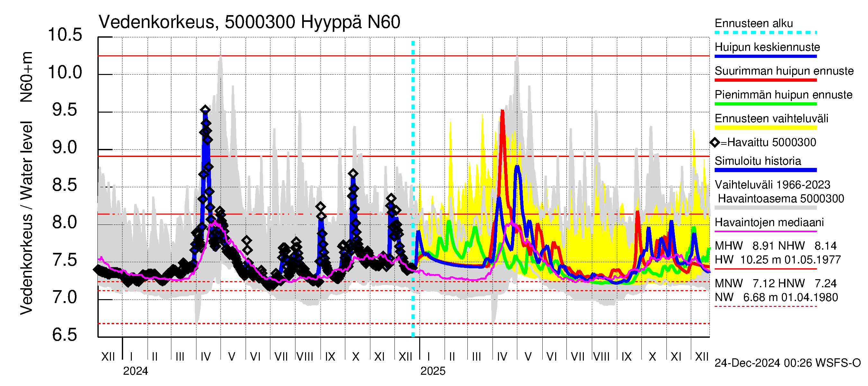Click the blue mean forecast peak in May 2025
The image size is (868, 386).
[x=517, y=167]
